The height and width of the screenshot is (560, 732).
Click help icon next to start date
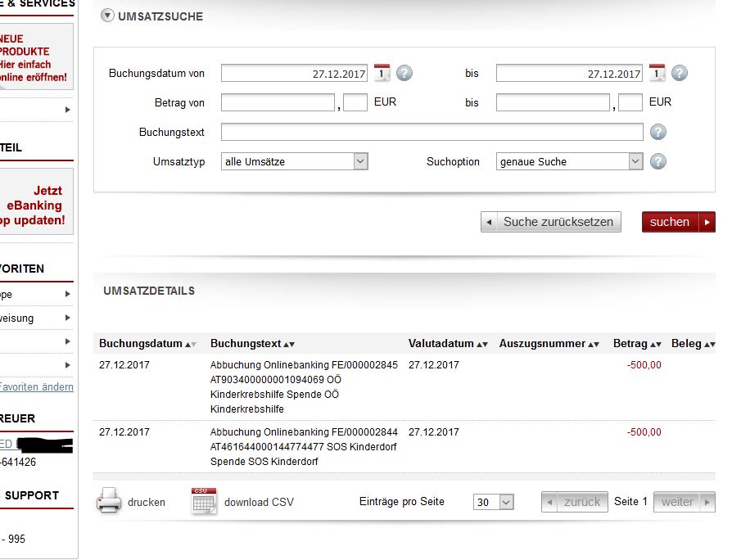(x=404, y=74)
